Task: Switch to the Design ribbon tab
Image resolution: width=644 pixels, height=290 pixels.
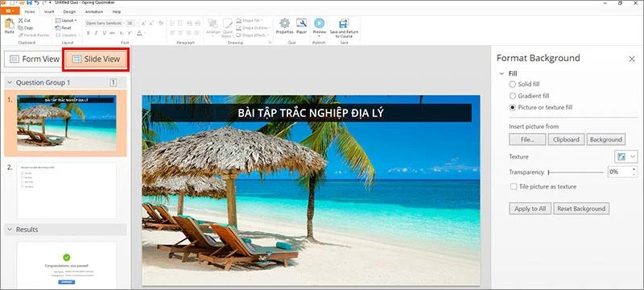Action: coord(69,11)
